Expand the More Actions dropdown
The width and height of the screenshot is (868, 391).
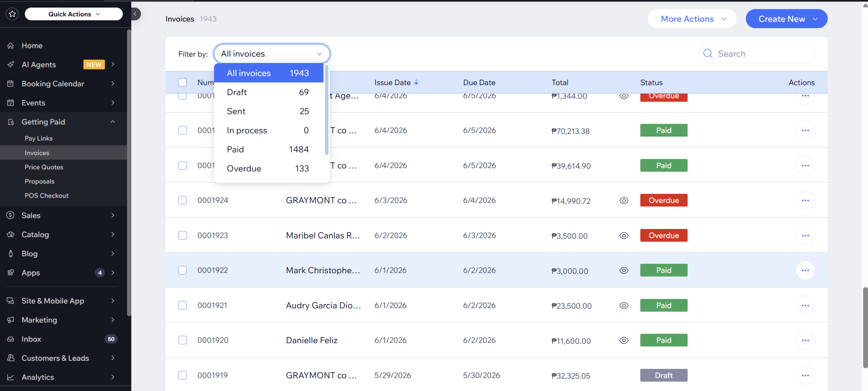pyautogui.click(x=692, y=19)
